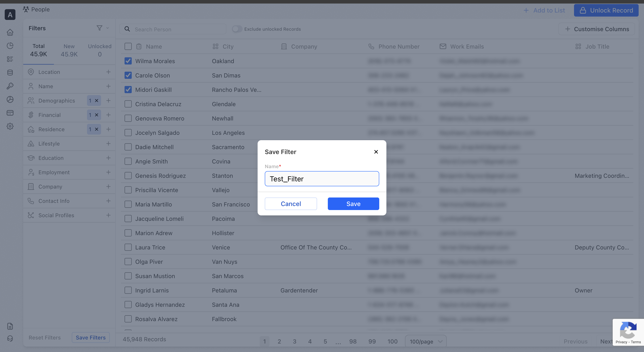Click Cancel in the Save Filter dialog
This screenshot has width=644, height=352.
pyautogui.click(x=291, y=204)
